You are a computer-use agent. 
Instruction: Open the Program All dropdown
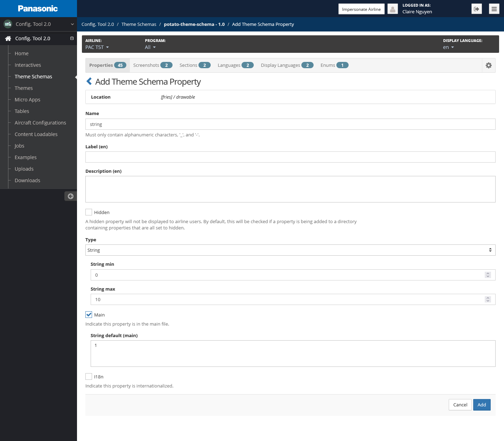(x=150, y=47)
